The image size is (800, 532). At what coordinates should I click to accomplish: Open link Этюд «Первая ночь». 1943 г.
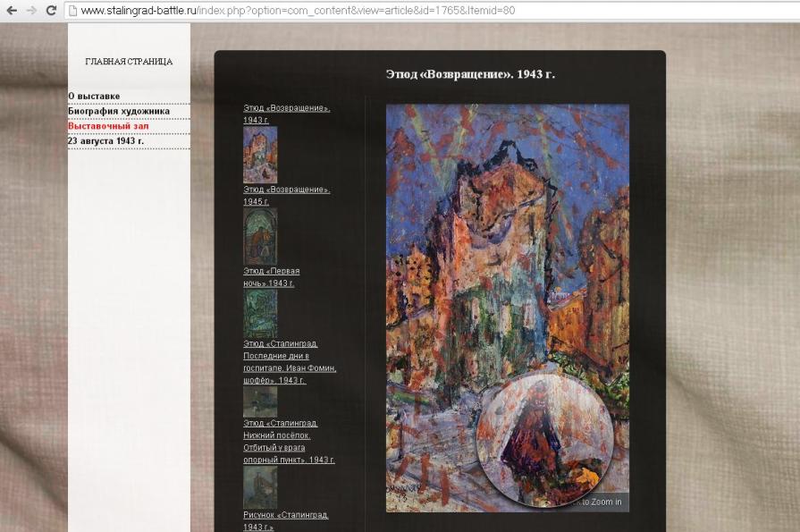(272, 277)
